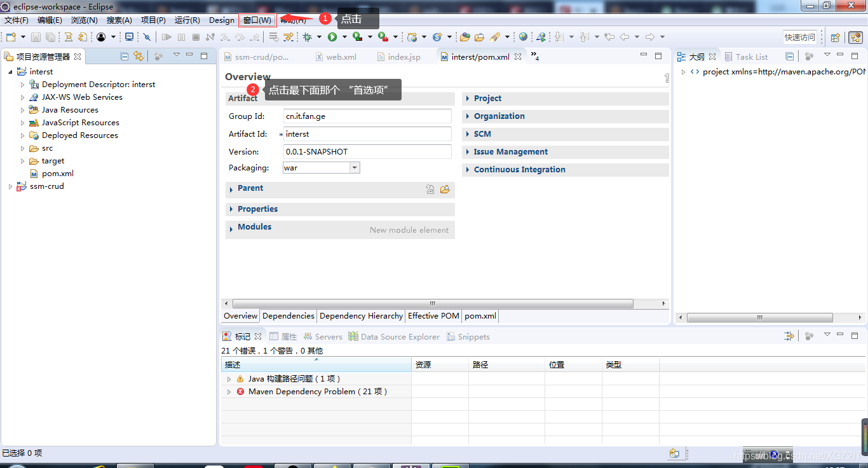Viewport: 868px width, 468px height.
Task: Click the Forward navigation arrow icon
Action: pyautogui.click(x=650, y=38)
